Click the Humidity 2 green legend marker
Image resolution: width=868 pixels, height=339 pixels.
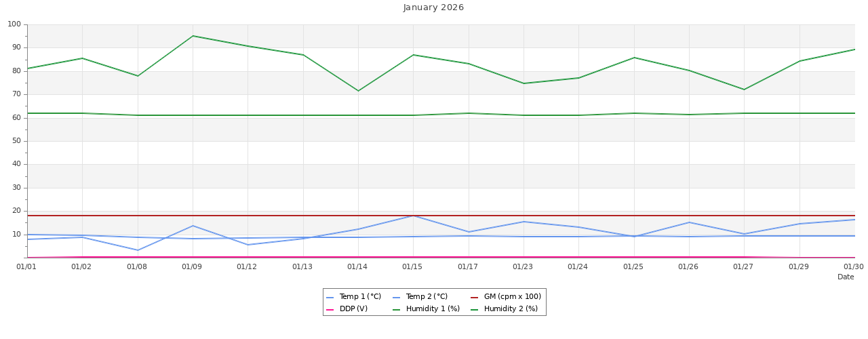475,309
